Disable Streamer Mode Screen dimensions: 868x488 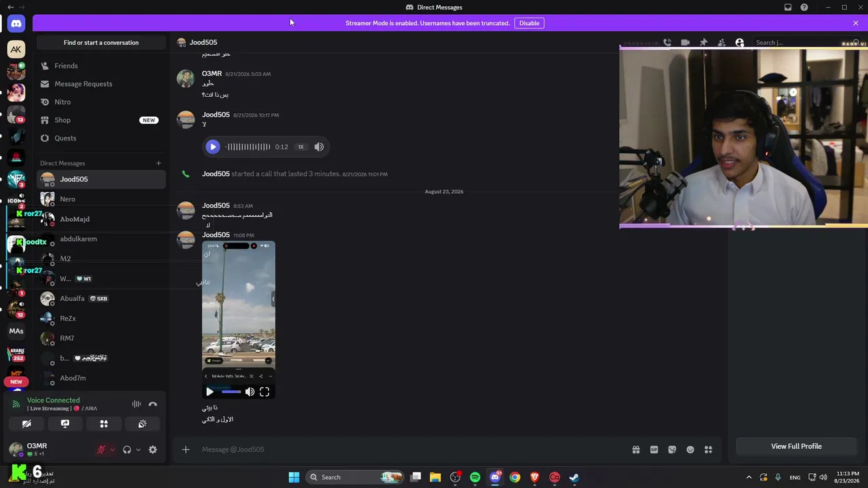[529, 23]
